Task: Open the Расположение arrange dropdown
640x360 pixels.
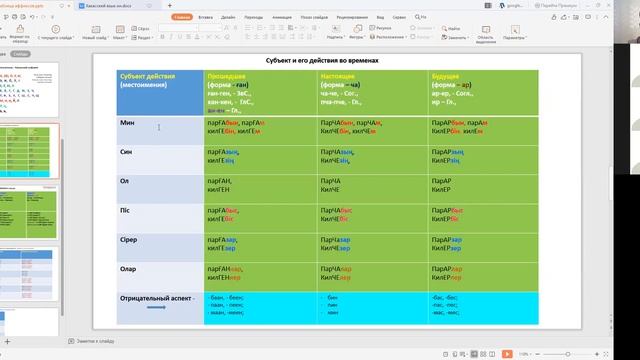Action: click(389, 37)
